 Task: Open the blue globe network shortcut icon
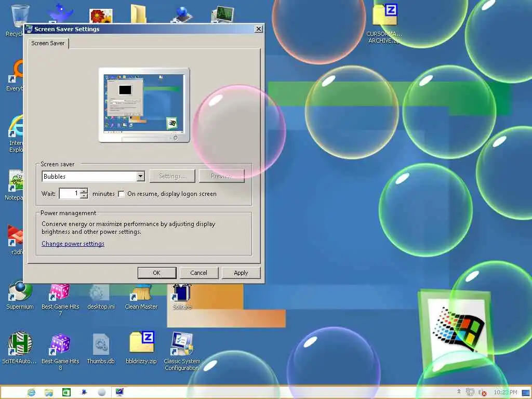coord(182,14)
